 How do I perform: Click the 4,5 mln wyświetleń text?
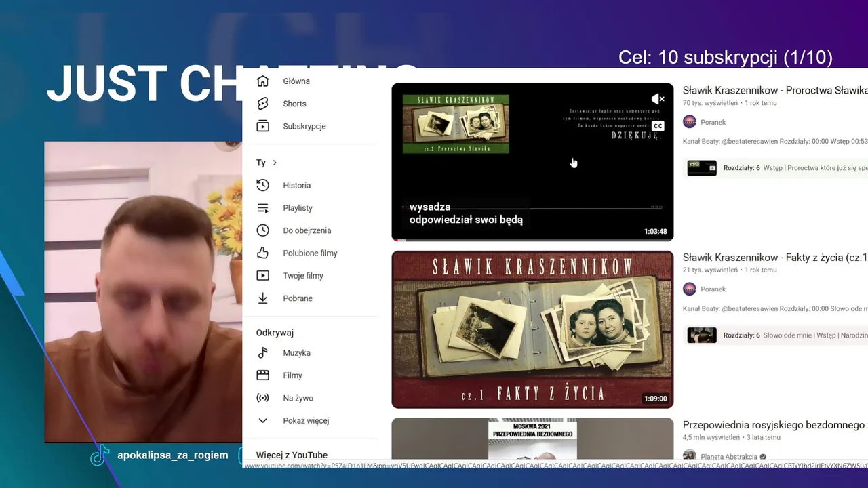coord(711,437)
